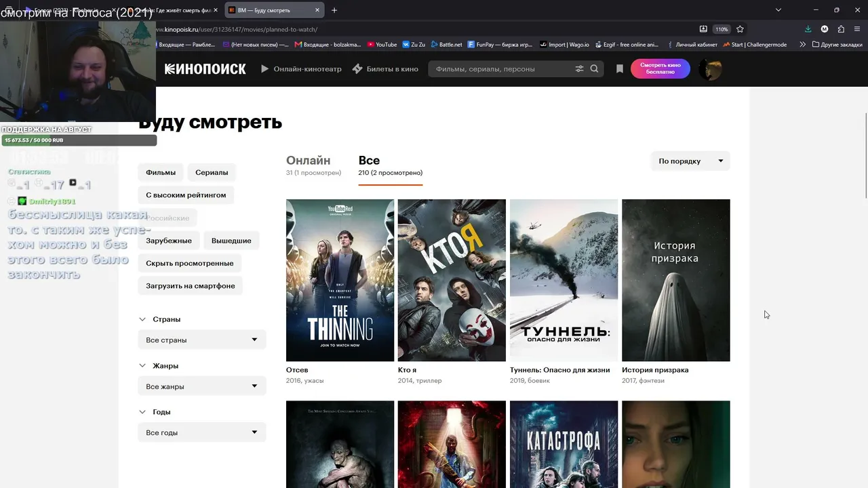Collapse the Годы section
This screenshot has width=868, height=488.
(x=155, y=412)
